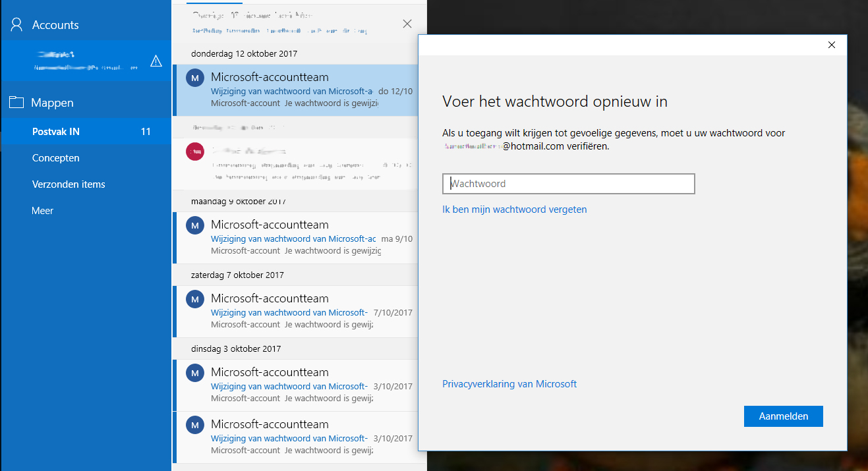
Task: Select the blurred account entry in sidebar
Action: 86,61
